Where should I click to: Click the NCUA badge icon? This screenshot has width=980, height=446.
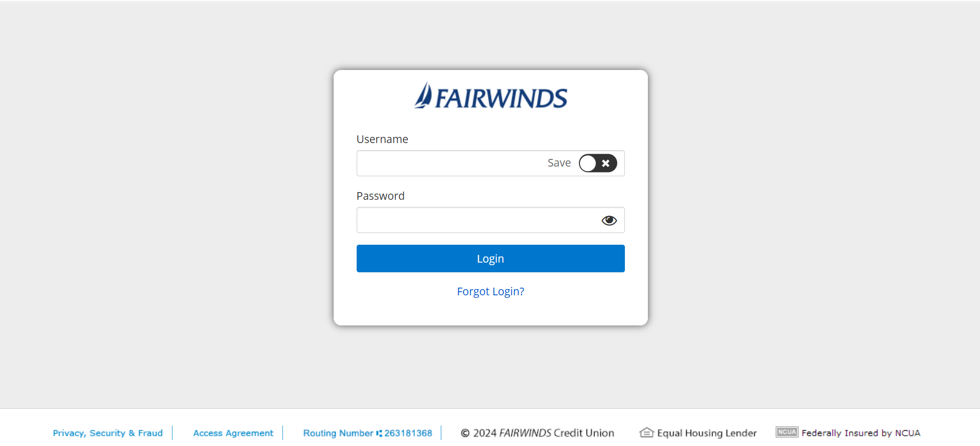787,432
